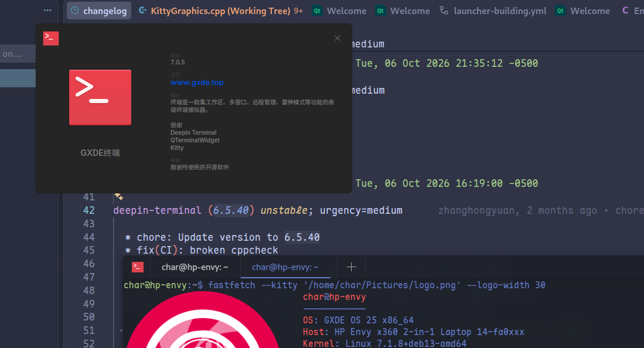The image size is (644, 348).
Task: Click the file icon on the KittyGraphics.cpp tab
Action: [x=142, y=11]
